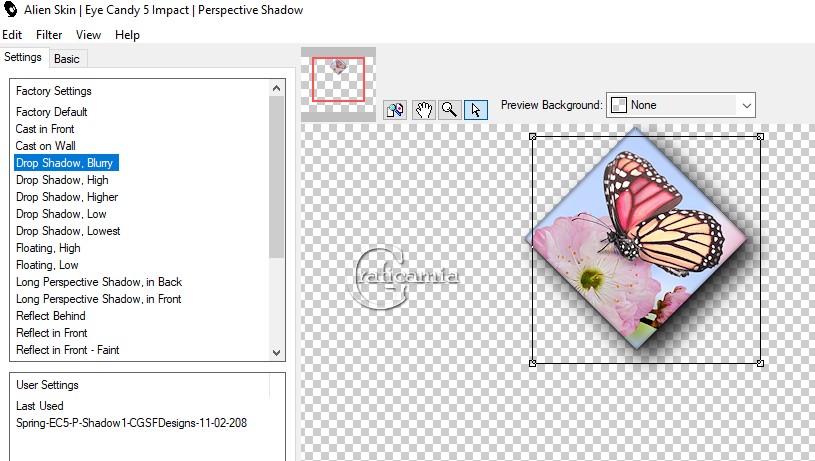Select the Drop Shadow, High preset

point(62,180)
